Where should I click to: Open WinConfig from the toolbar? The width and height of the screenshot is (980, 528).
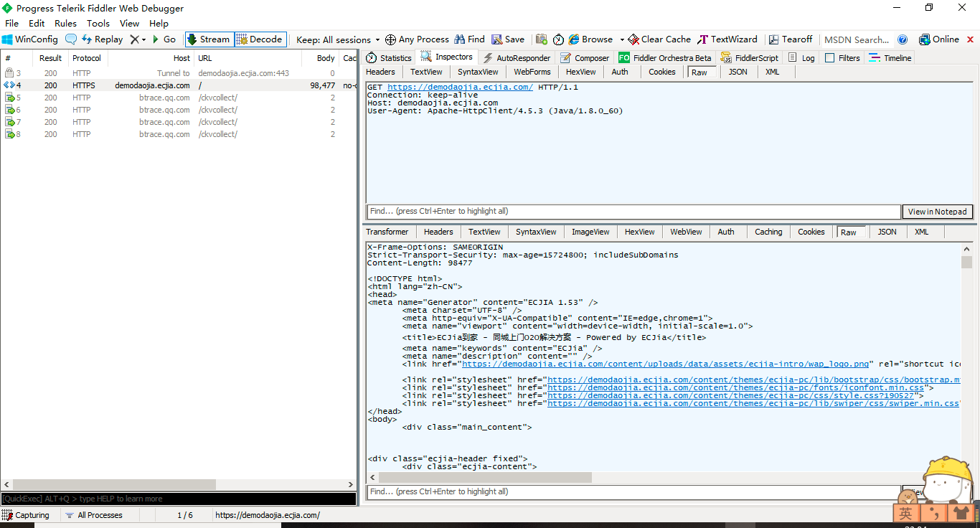point(30,39)
